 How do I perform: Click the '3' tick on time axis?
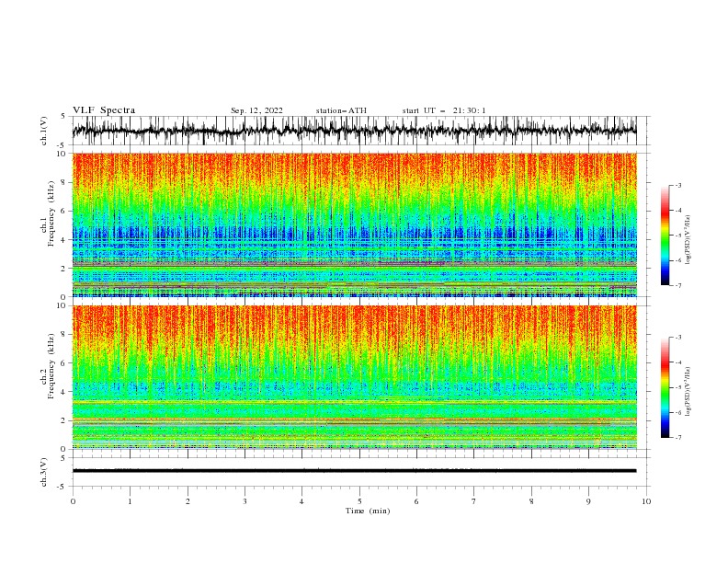(245, 501)
